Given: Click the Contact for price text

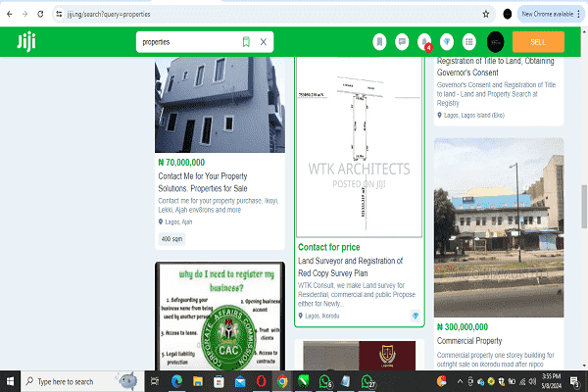Looking at the screenshot, I should point(329,247).
